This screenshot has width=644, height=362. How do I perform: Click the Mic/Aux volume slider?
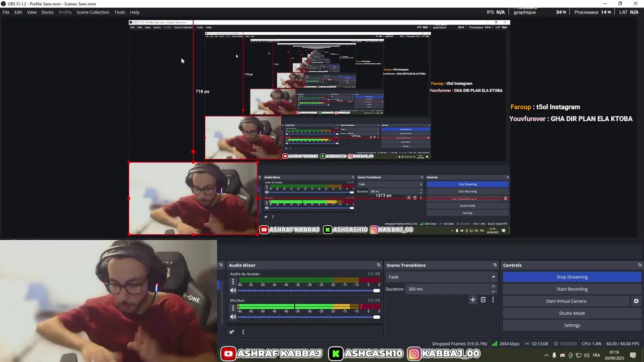pyautogui.click(x=308, y=317)
